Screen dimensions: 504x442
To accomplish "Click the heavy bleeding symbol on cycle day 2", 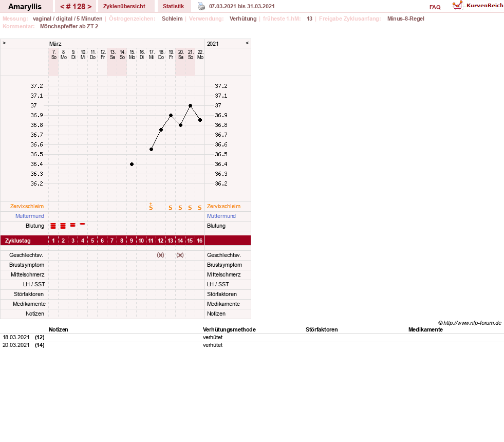I will coord(63,226).
